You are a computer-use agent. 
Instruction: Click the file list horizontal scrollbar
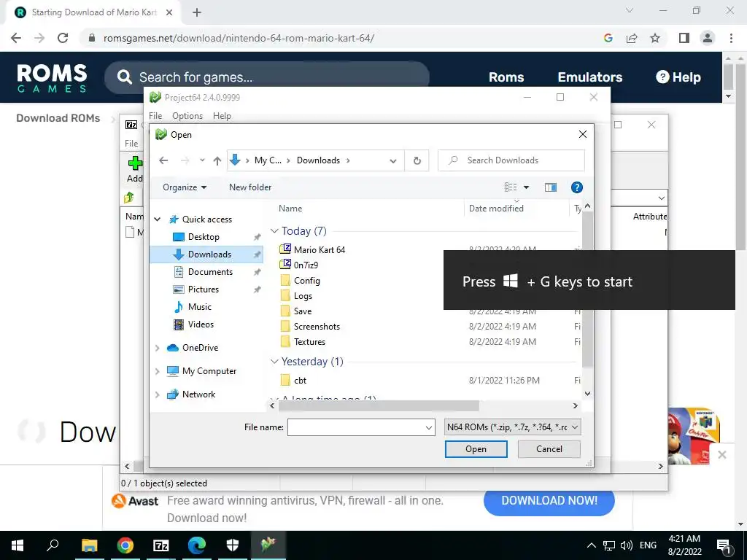tap(379, 405)
